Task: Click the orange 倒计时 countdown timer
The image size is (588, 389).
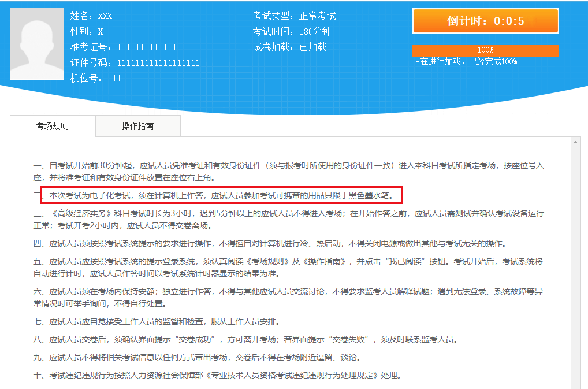Action: point(485,21)
